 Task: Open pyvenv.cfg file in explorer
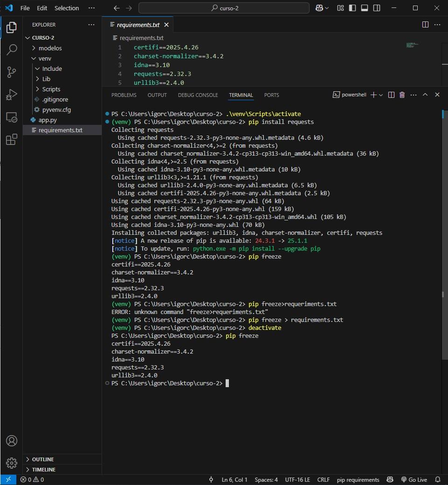tap(62, 109)
